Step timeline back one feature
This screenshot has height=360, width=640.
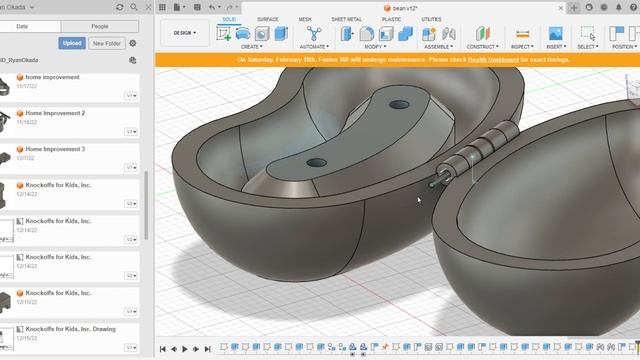[174, 349]
